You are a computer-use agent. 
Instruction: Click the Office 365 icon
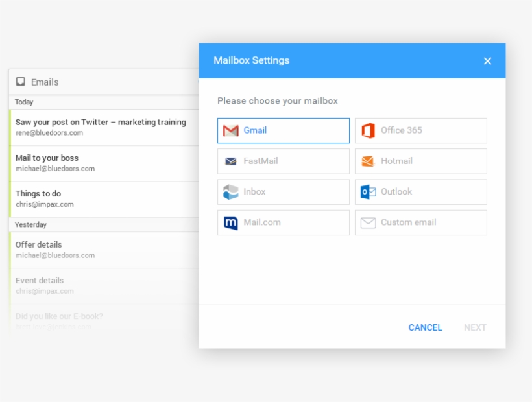pyautogui.click(x=368, y=130)
